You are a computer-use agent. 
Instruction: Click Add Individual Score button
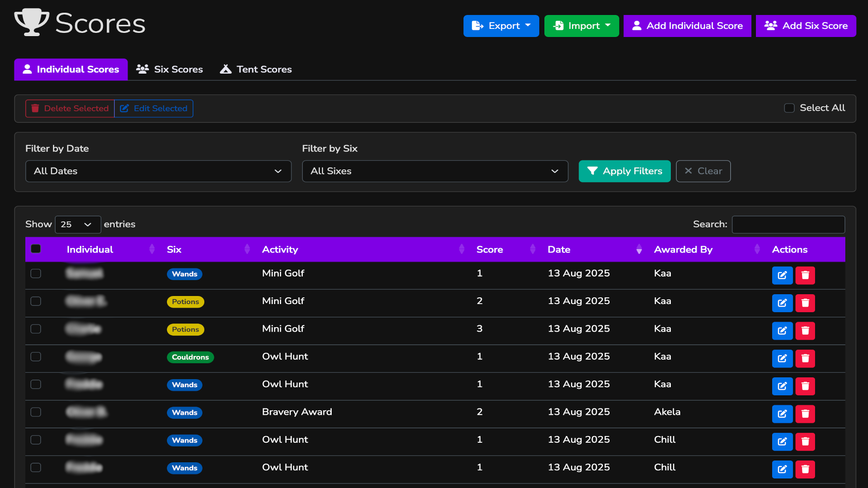pos(687,26)
